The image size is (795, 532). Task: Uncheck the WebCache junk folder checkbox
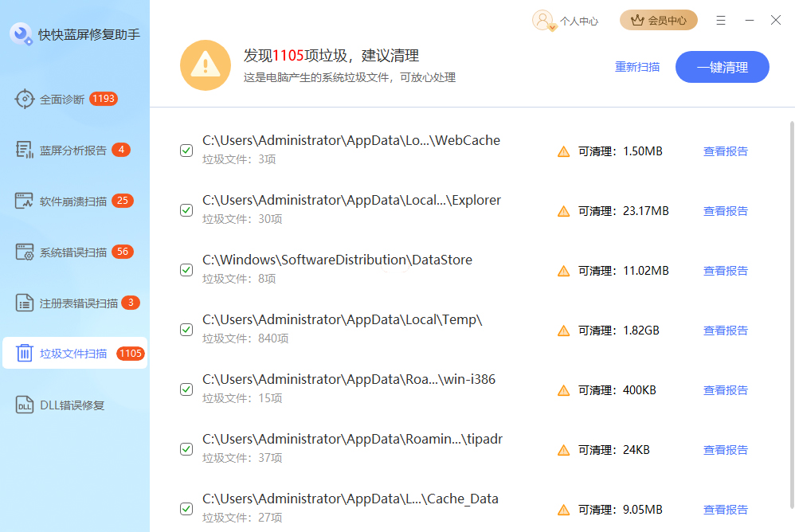(x=186, y=151)
